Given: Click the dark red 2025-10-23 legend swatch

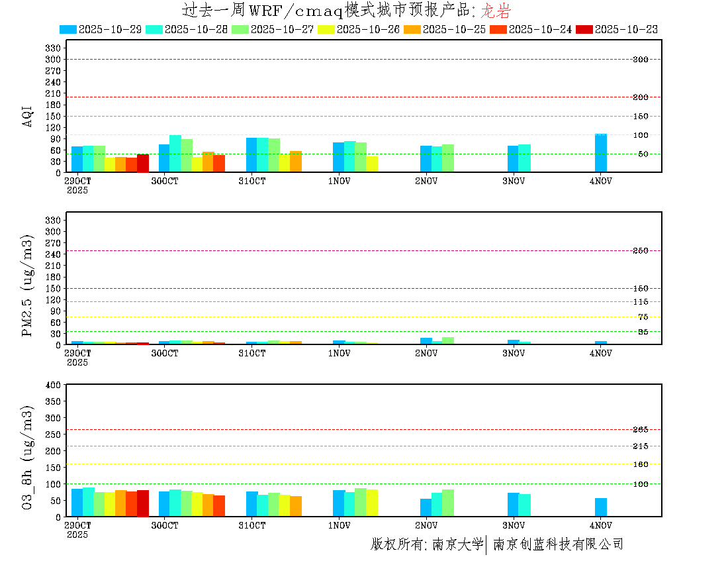Looking at the screenshot, I should (x=584, y=29).
